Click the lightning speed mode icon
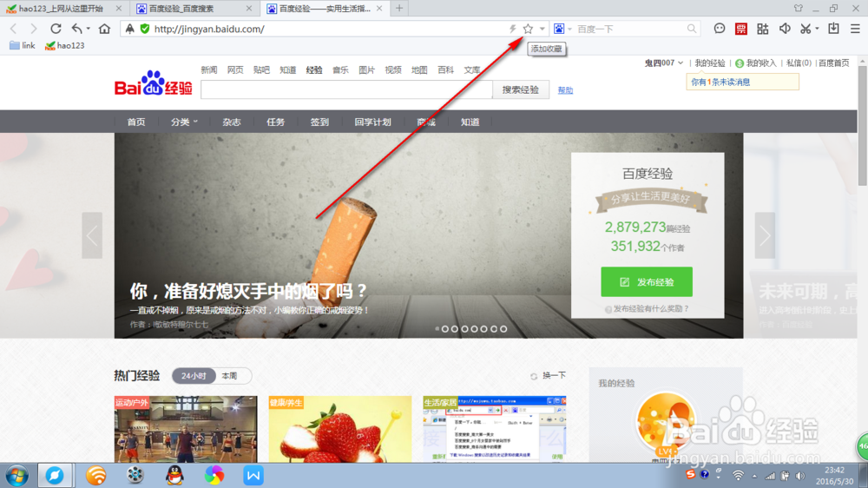The image size is (868, 488). 513,29
